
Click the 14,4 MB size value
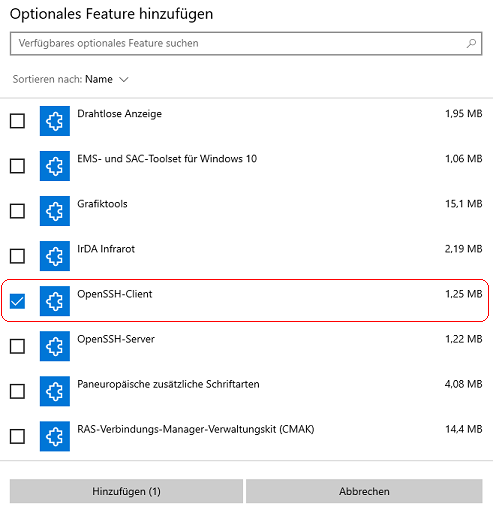point(464,429)
